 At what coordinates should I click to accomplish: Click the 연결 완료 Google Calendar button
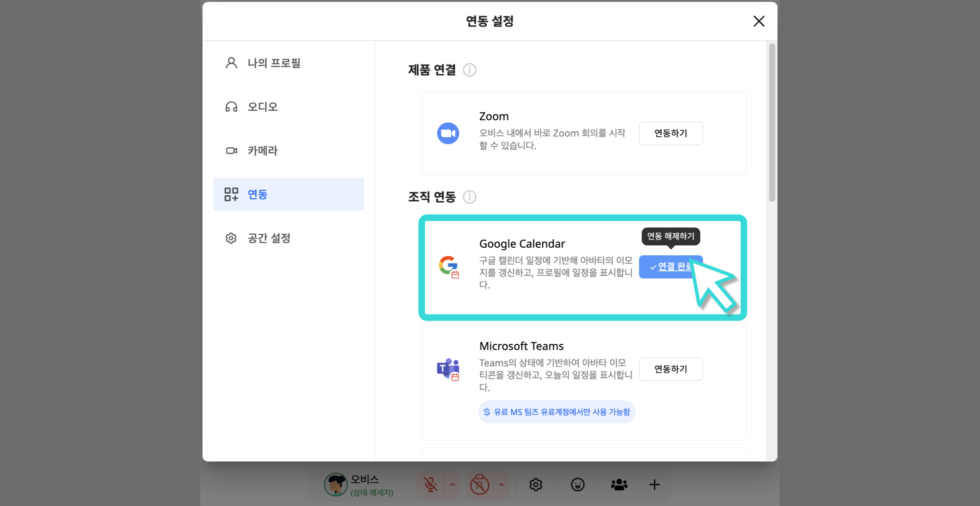pos(671,267)
